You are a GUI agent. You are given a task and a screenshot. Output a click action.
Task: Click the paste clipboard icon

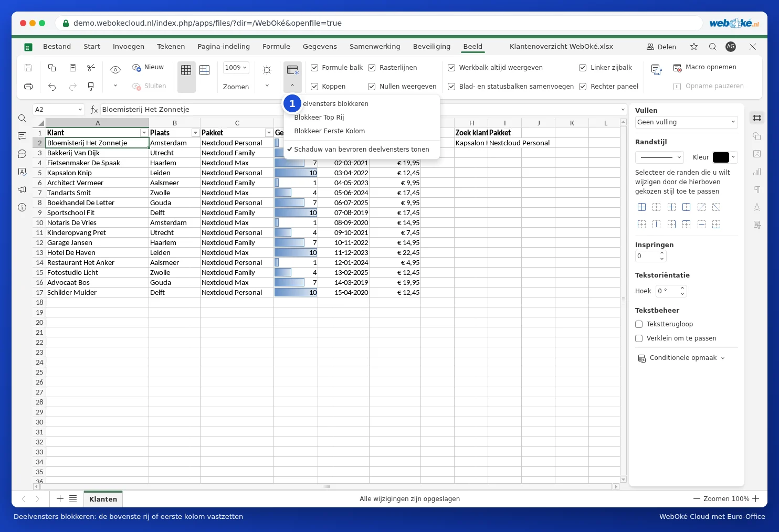pyautogui.click(x=73, y=68)
